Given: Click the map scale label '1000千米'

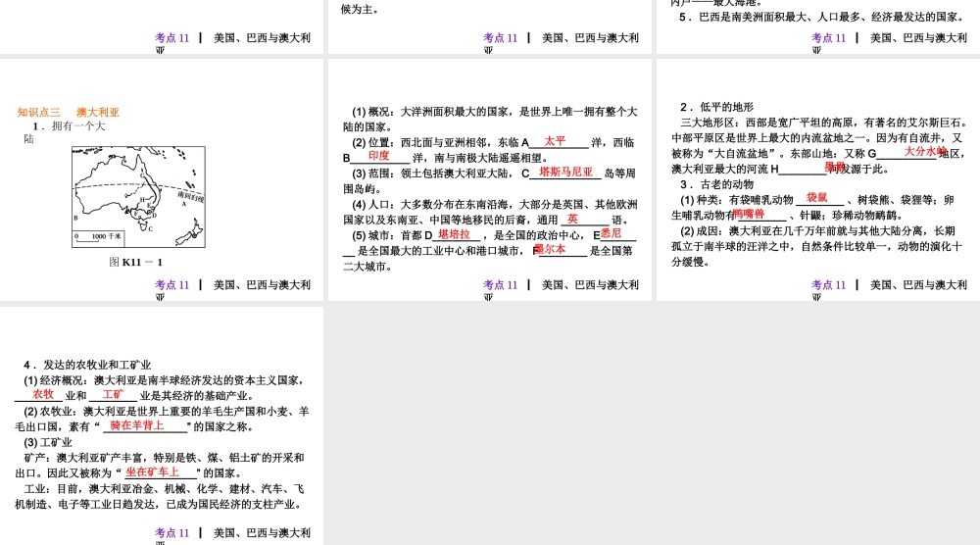Looking at the screenshot, I should point(106,236).
